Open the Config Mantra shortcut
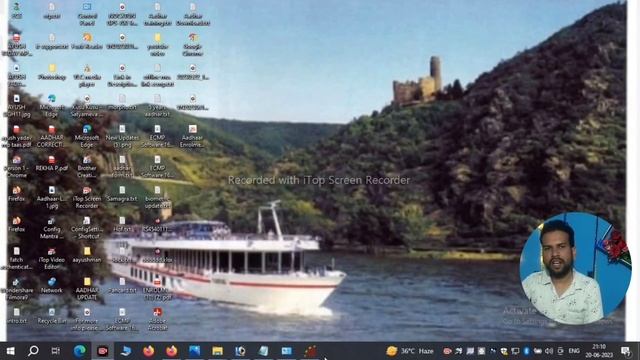The height and width of the screenshot is (360, 640). tap(52, 228)
